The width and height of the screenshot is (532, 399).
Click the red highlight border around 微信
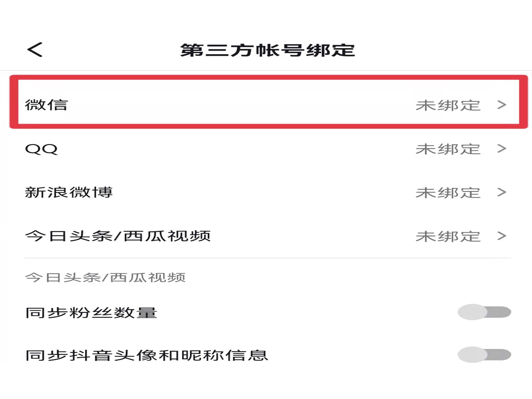click(x=268, y=78)
